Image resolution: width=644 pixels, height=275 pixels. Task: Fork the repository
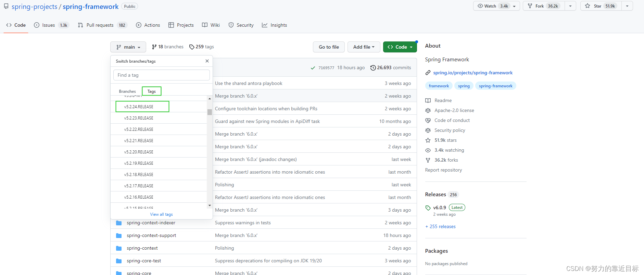tap(544, 6)
